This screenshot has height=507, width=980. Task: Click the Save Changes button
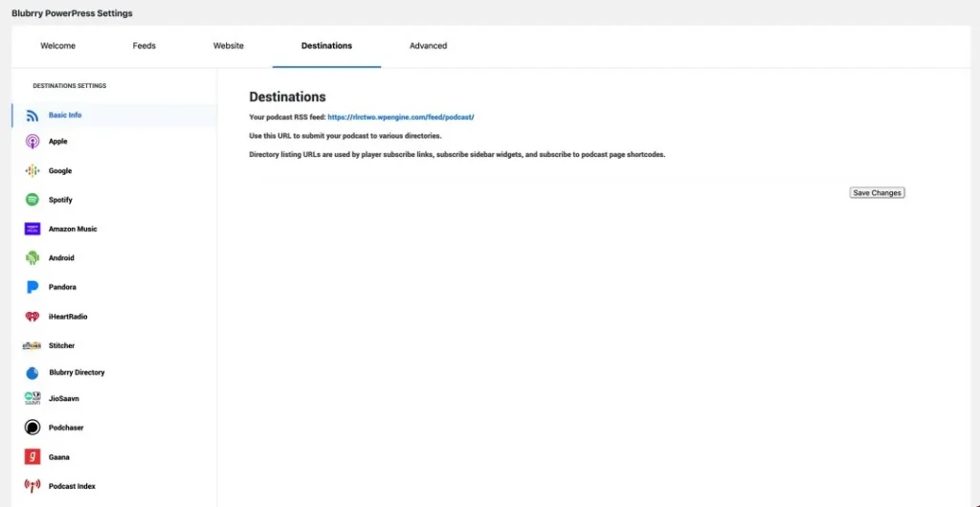pos(877,193)
